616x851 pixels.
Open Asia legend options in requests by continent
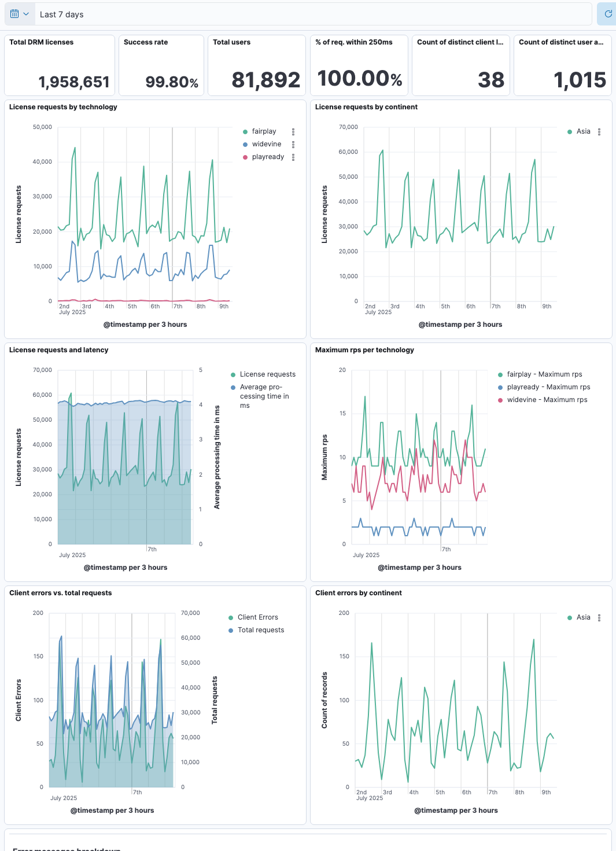[x=599, y=132]
